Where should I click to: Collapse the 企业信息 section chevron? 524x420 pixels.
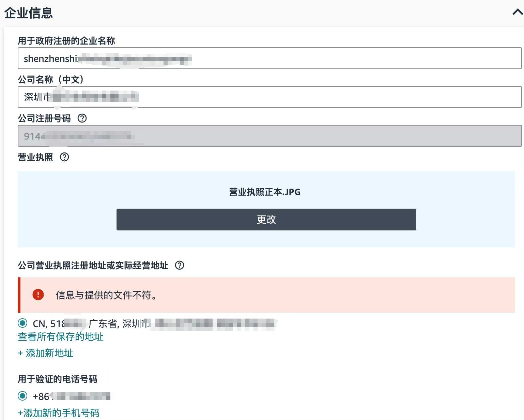518,12
